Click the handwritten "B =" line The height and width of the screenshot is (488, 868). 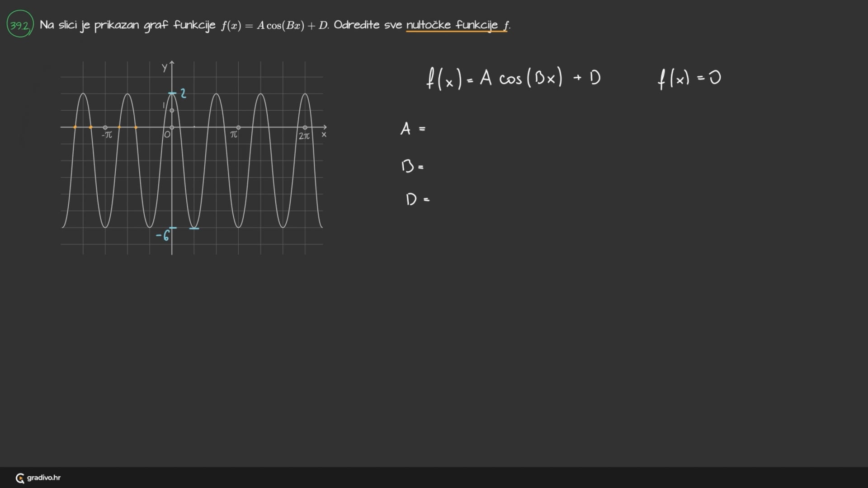coord(412,166)
